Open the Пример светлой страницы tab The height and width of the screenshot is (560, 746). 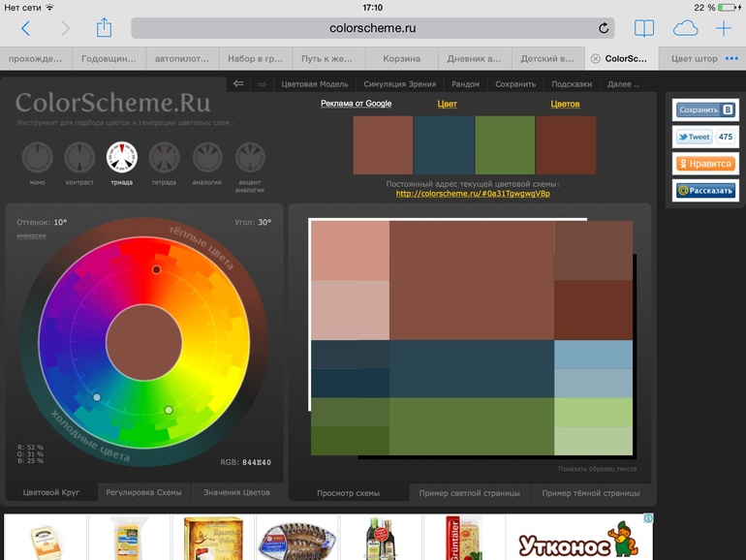[469, 493]
